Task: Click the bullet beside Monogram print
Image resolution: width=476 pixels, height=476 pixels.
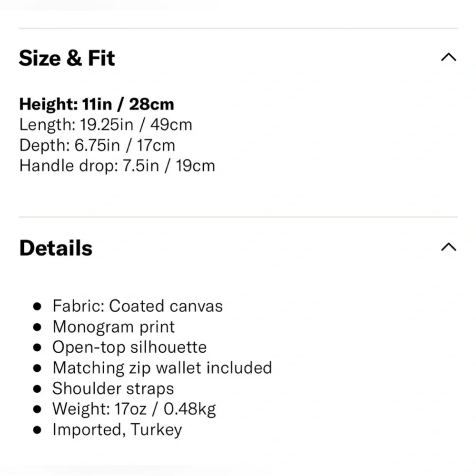Action: point(37,327)
